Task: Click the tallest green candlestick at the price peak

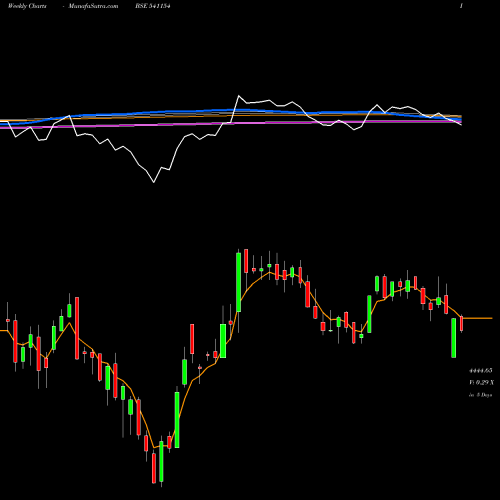Action: click(x=238, y=282)
